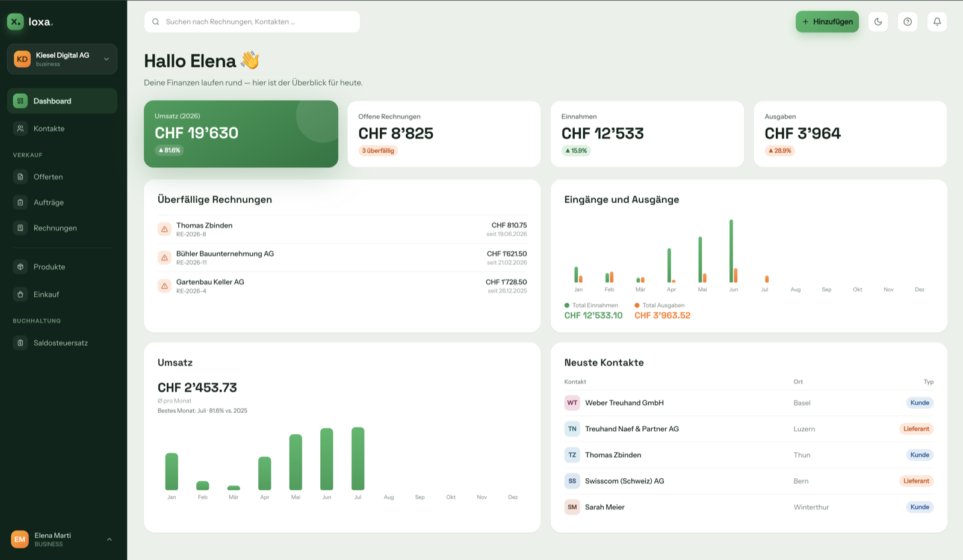Open contact Swisscom (Schweiz) AG
The height and width of the screenshot is (560, 963).
(749, 481)
